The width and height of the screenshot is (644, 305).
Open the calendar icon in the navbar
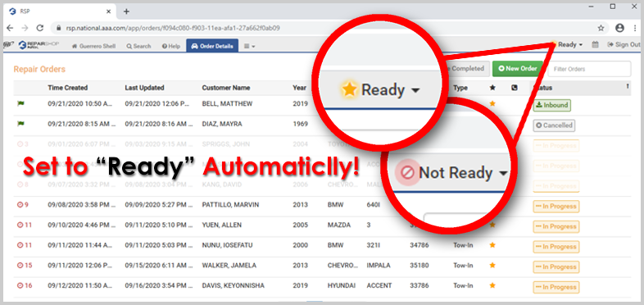pos(595,45)
